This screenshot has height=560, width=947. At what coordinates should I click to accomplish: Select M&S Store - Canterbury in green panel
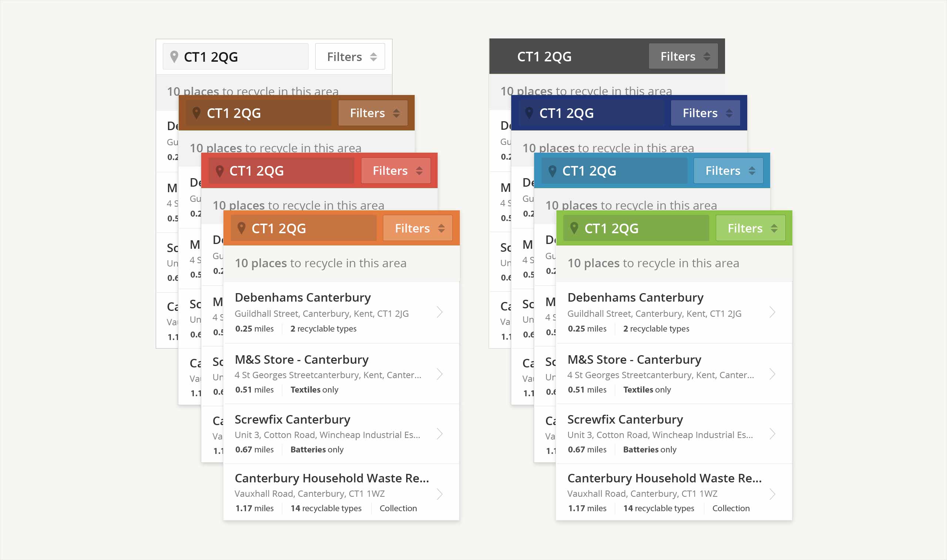tap(634, 360)
